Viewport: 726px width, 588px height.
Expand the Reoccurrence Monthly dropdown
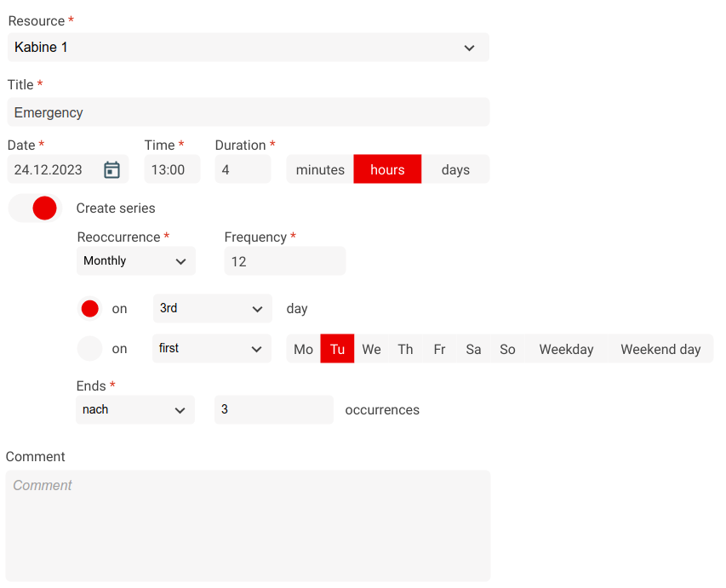[x=135, y=261]
